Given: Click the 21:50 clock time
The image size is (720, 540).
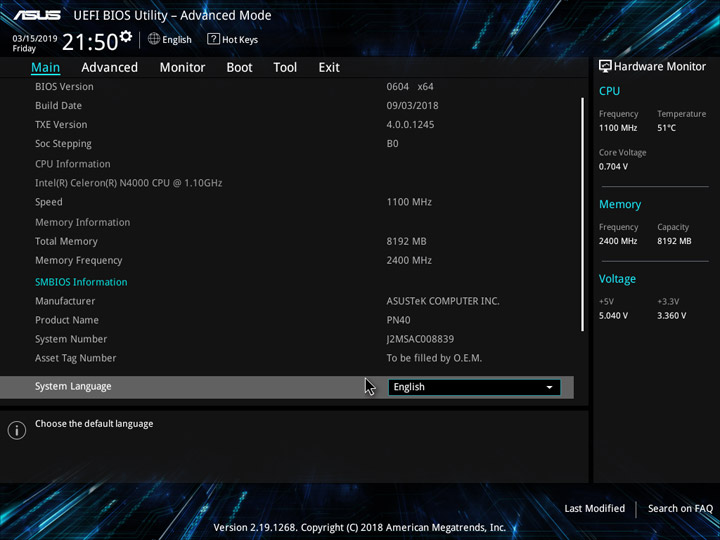Looking at the screenshot, I should pos(90,42).
